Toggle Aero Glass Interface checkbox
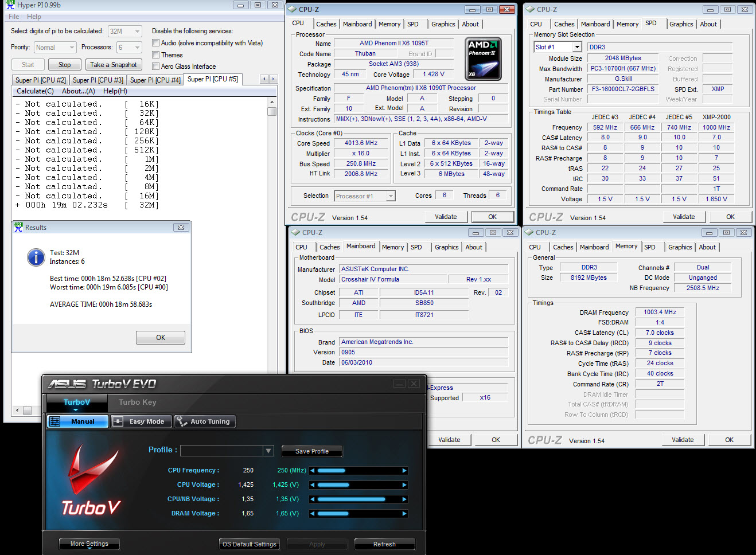This screenshot has width=756, height=555. 155,67
